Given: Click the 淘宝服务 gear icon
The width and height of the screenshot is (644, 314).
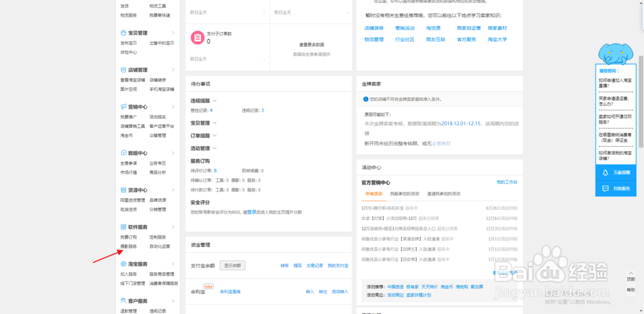Looking at the screenshot, I should coord(123,264).
